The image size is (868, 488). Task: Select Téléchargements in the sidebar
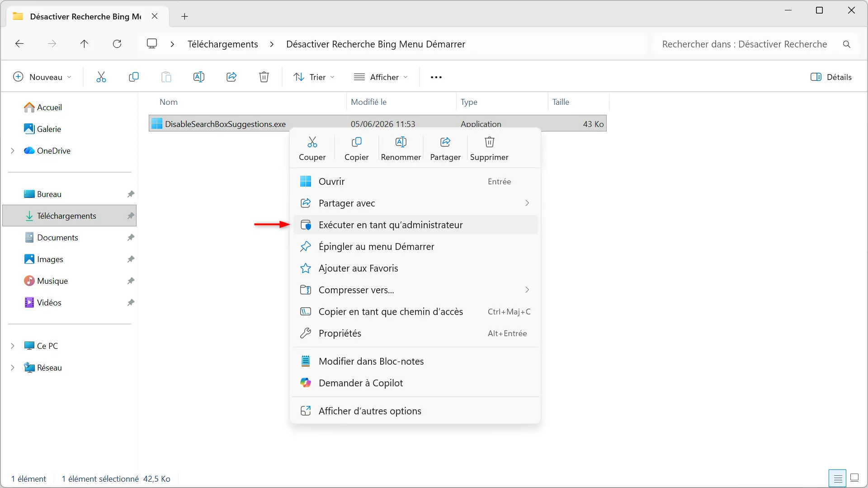pyautogui.click(x=70, y=216)
